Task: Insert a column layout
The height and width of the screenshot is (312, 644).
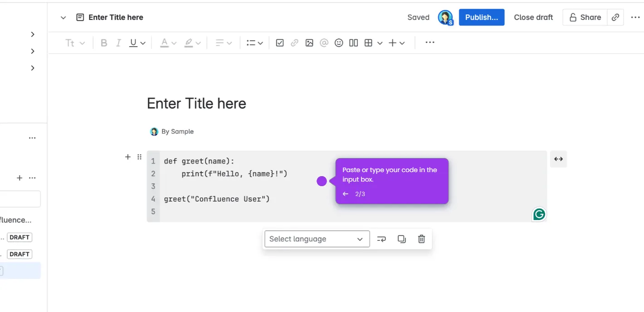Action: tap(354, 43)
